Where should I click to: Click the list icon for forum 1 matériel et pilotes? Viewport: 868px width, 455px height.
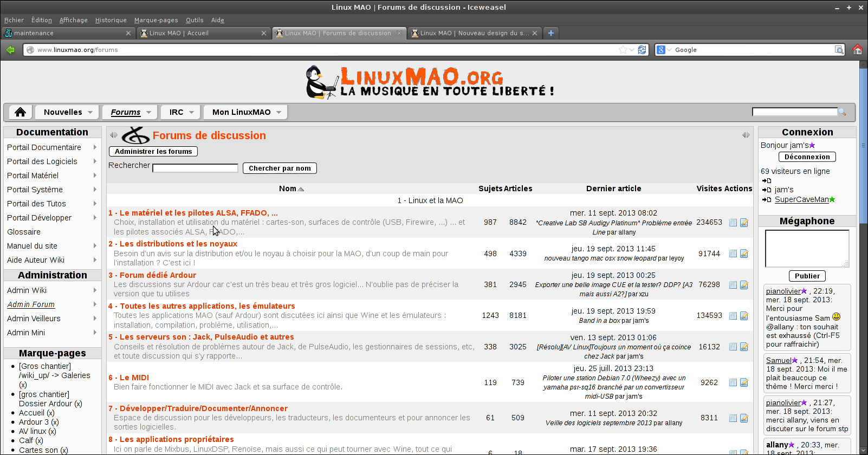pos(733,223)
